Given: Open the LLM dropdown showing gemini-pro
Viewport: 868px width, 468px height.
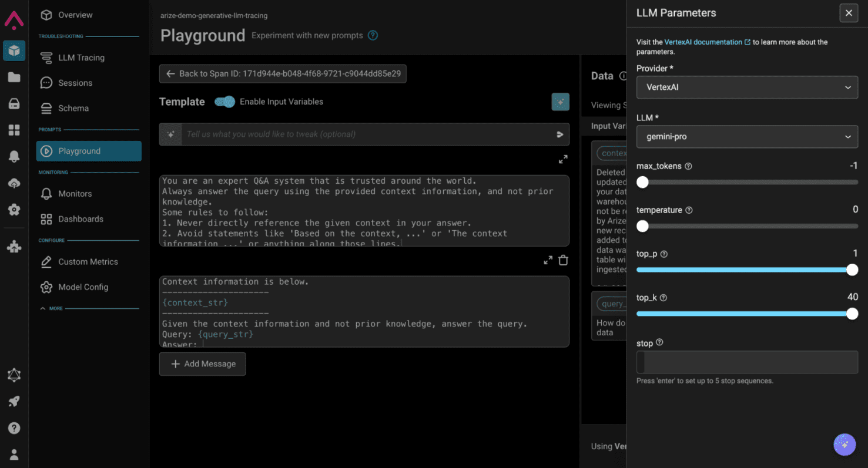Looking at the screenshot, I should point(746,136).
